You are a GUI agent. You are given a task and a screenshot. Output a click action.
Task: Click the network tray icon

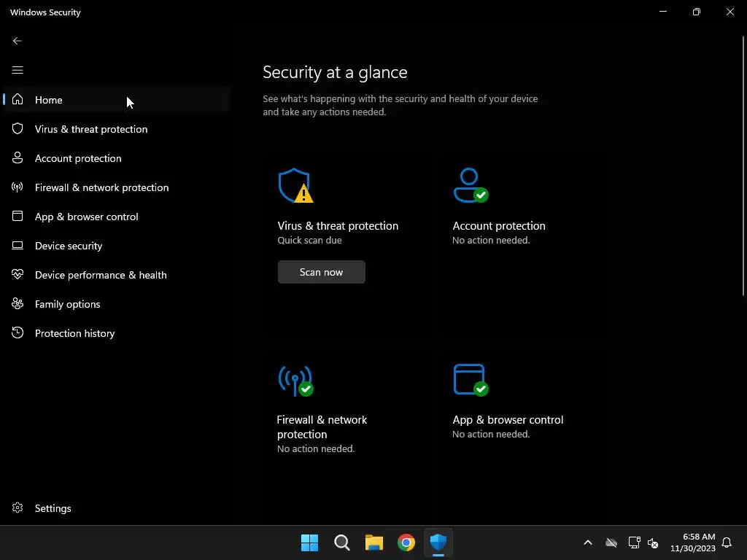[634, 542]
